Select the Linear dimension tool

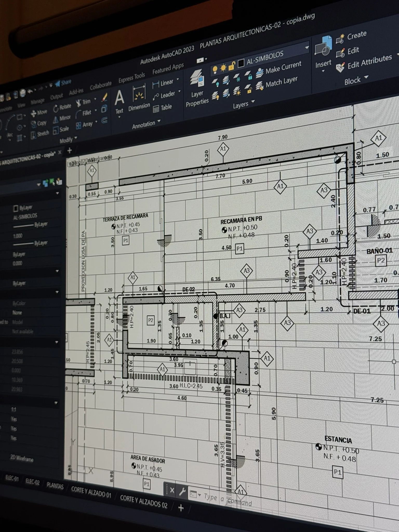pyautogui.click(x=163, y=83)
